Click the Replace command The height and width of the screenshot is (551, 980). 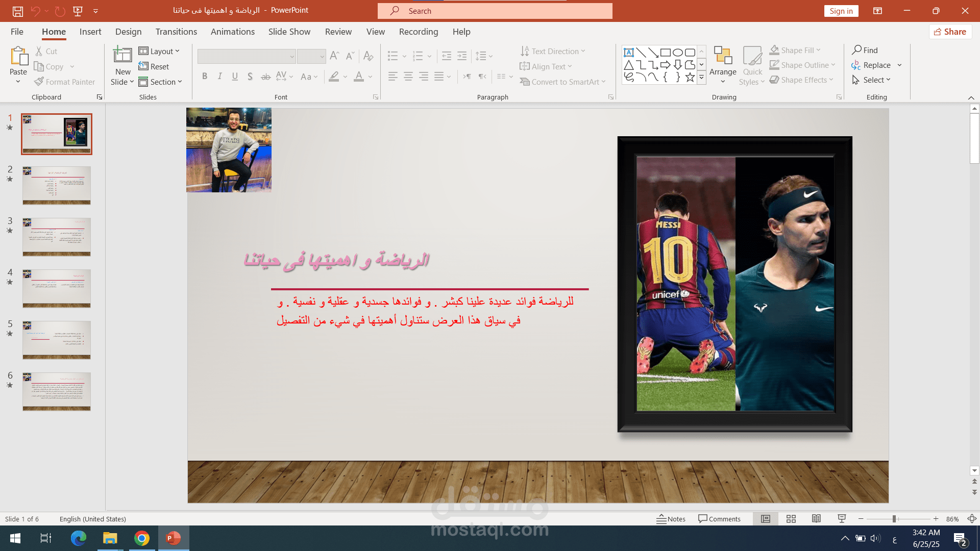point(871,65)
